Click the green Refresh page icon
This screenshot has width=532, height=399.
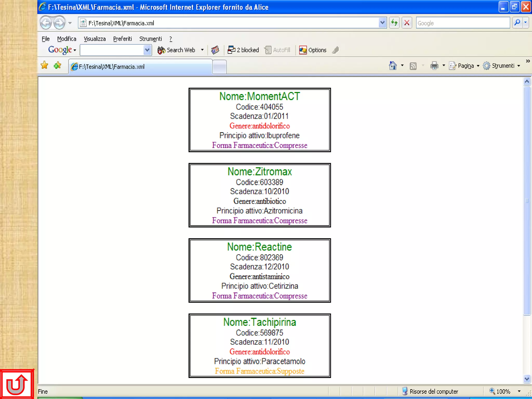[394, 23]
